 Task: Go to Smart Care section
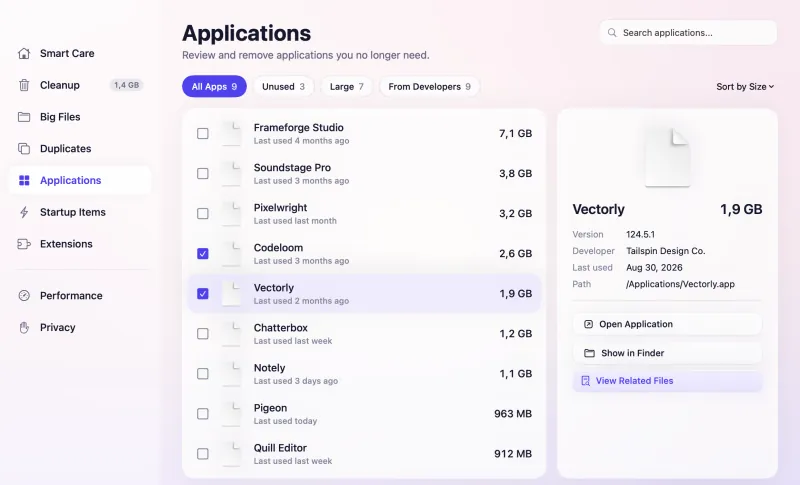pyautogui.click(x=80, y=54)
